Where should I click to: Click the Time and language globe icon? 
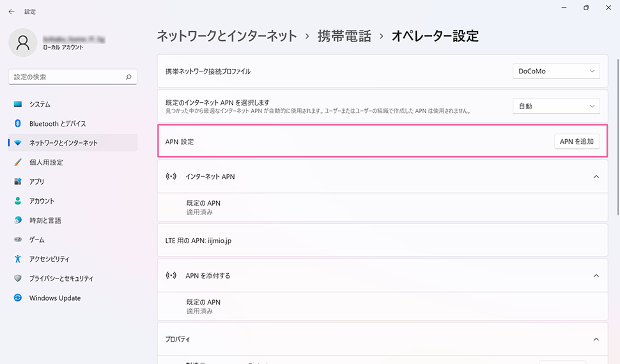click(18, 220)
